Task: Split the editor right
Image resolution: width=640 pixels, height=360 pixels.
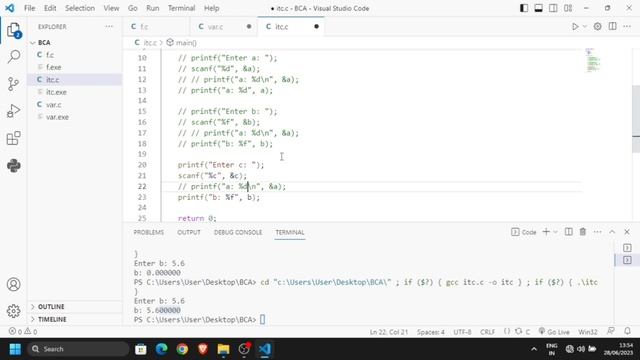Action: tap(613, 27)
